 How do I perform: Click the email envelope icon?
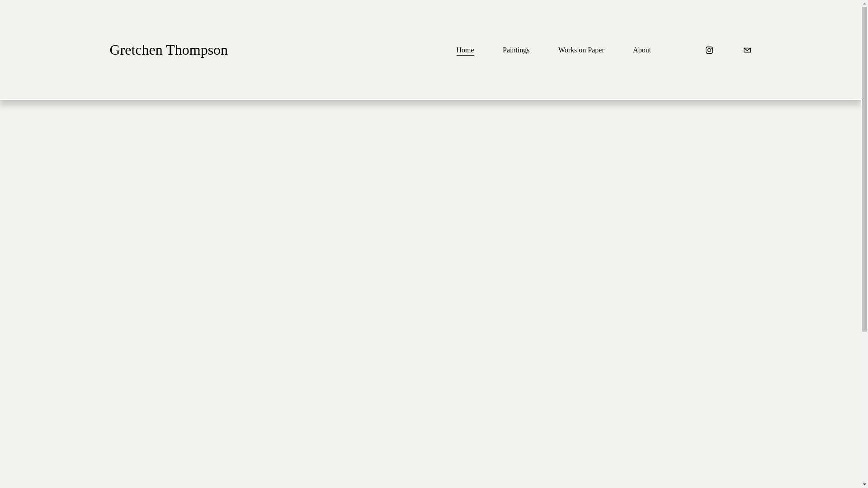(747, 50)
